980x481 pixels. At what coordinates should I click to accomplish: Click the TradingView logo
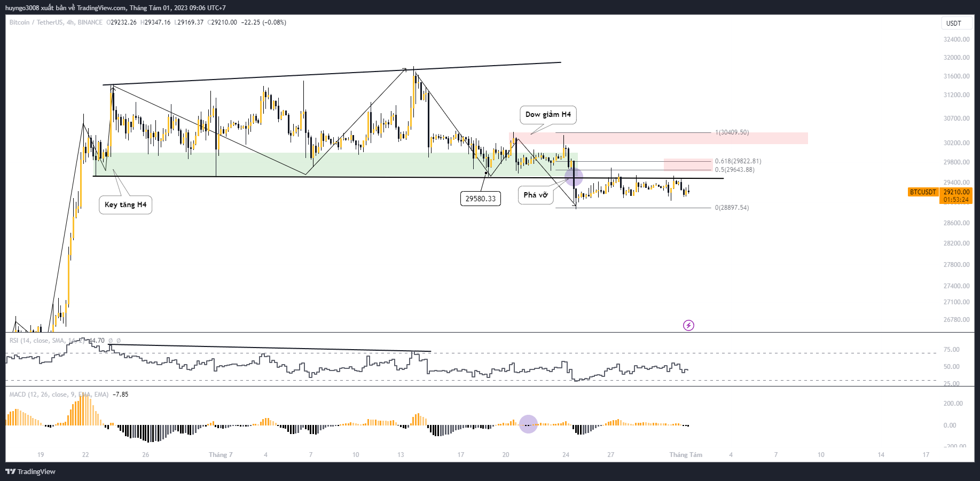(x=30, y=471)
